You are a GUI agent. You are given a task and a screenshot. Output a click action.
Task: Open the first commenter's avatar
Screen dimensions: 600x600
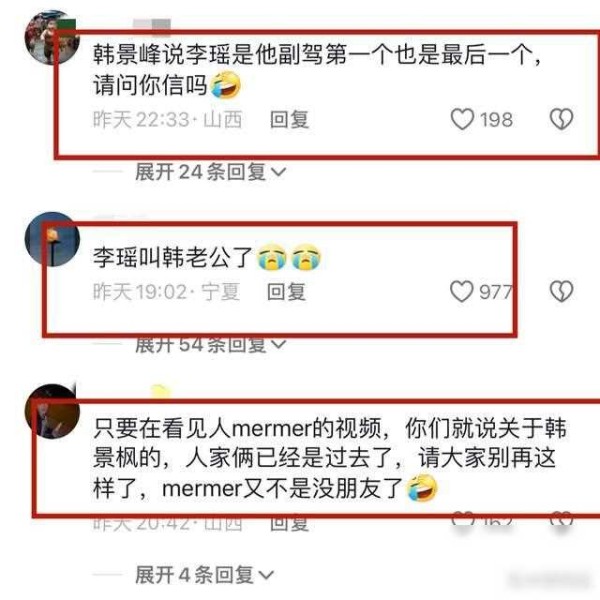tap(52, 37)
